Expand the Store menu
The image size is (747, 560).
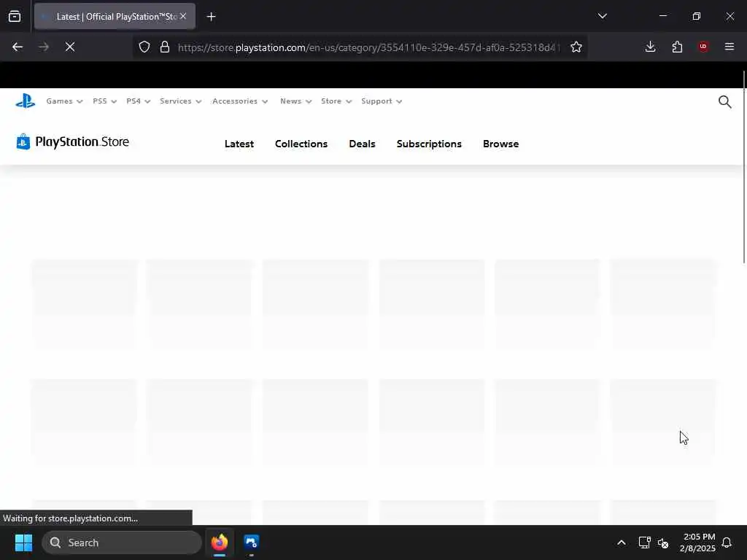click(336, 101)
